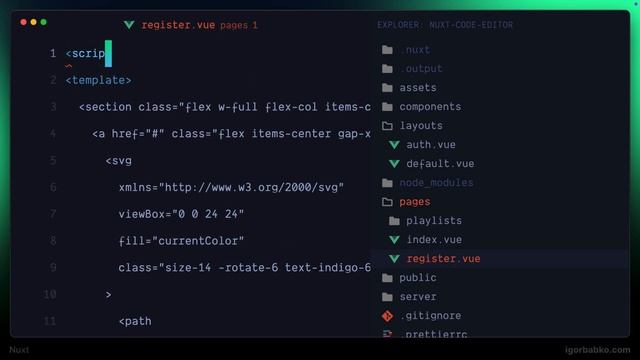Click the Vue logo in editor tab
The height and width of the screenshot is (360, 640).
129,25
